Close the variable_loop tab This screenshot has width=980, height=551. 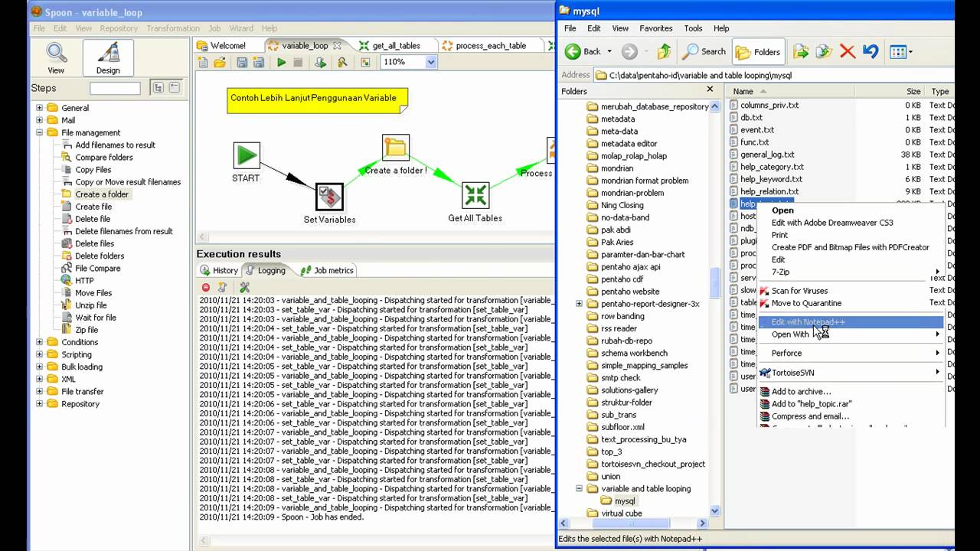[x=337, y=46]
